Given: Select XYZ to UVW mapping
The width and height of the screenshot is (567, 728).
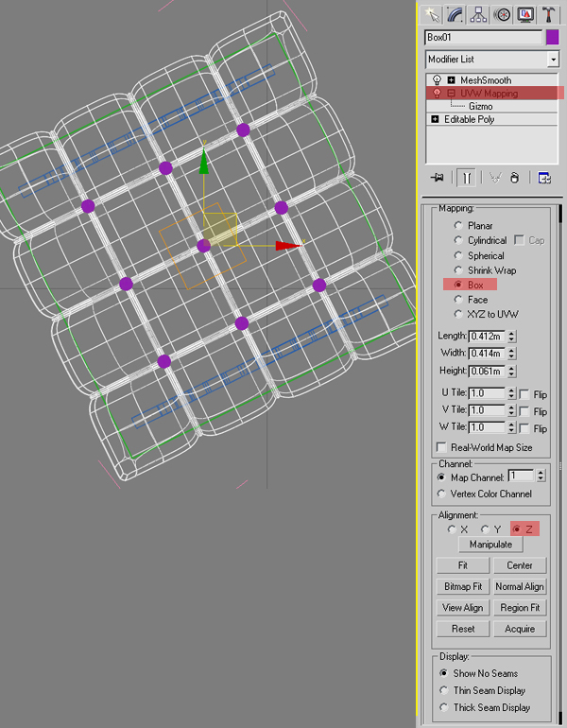Looking at the screenshot, I should 458,314.
